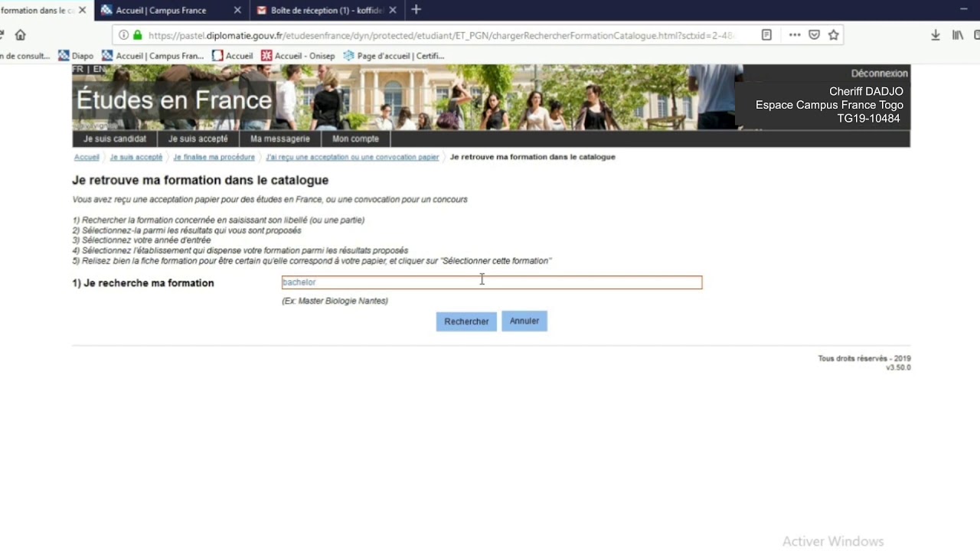Click 'Je finalise ma procédure' breadcrumb

(214, 157)
